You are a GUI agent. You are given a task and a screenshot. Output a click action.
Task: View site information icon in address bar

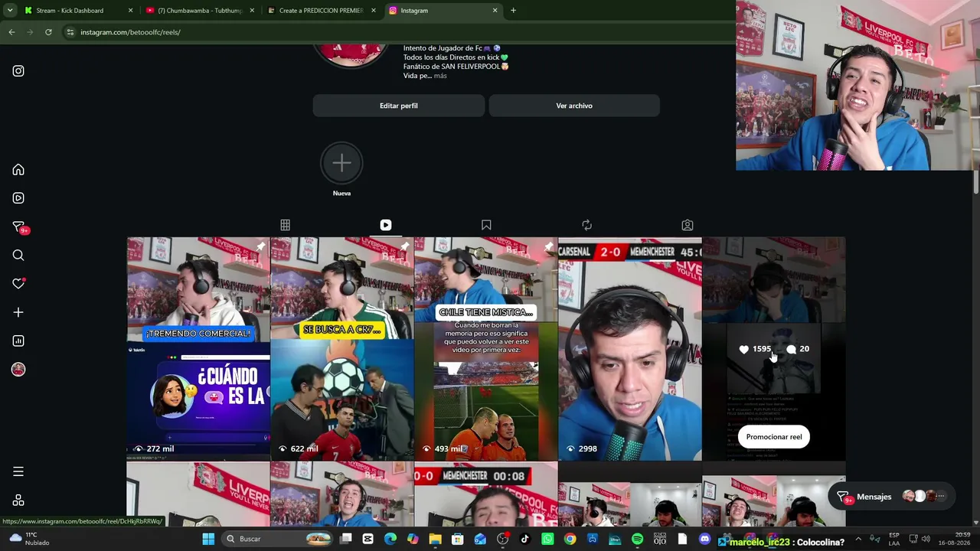click(x=70, y=32)
